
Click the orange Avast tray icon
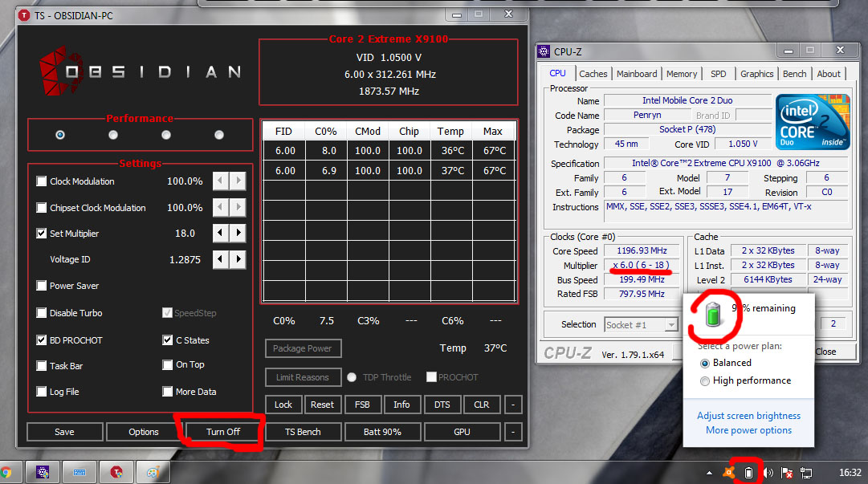[x=729, y=472]
